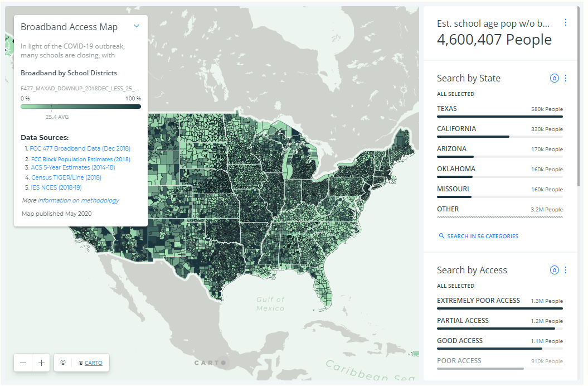Select the EXTREMELY POOR ACCESS category
The image size is (588, 386).
click(x=500, y=303)
